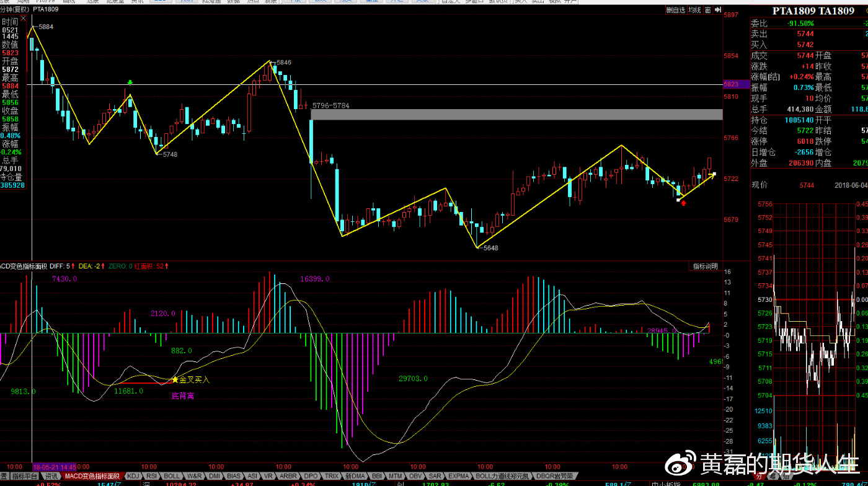Image resolution: width=868 pixels, height=486 pixels.
Task: Click the 涨停 6018 value
Action: pyautogui.click(x=805, y=141)
